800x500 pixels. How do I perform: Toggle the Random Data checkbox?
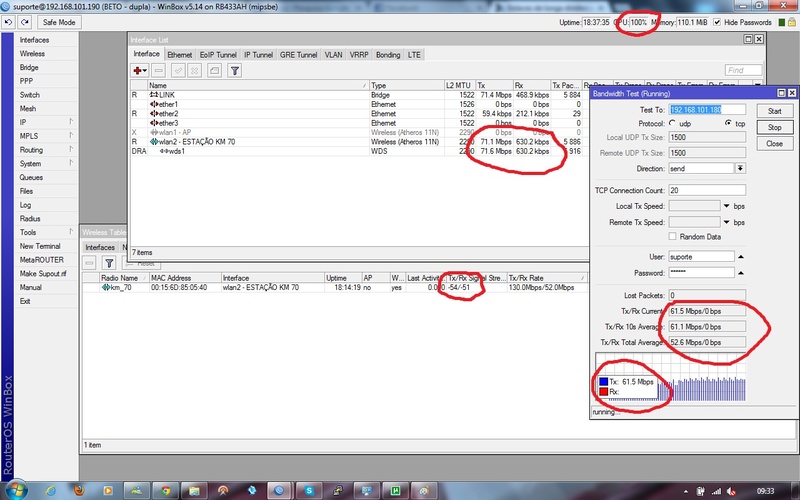coord(672,237)
